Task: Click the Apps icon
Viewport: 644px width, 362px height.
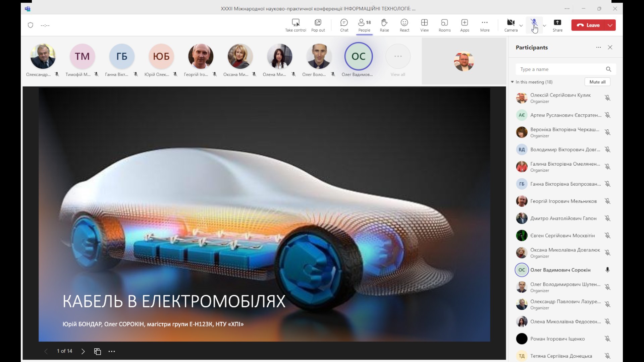Action: tap(465, 23)
